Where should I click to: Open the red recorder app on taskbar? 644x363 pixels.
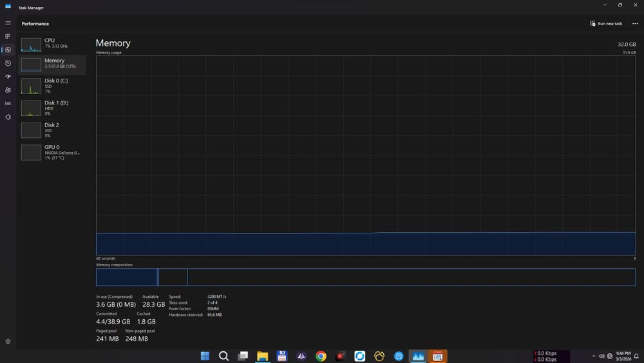click(x=340, y=356)
